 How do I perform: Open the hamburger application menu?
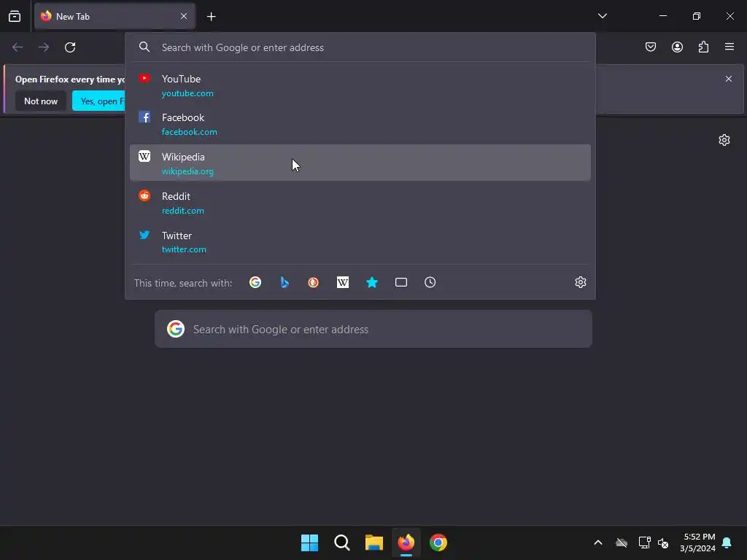729,47
